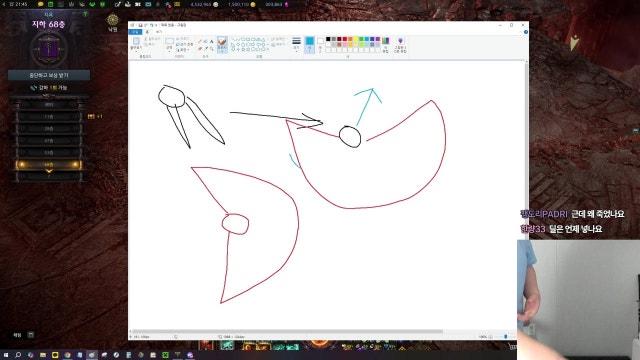Pick the black color swatch
Image resolution: width=640 pixels, height=360 pixels.
tap(328, 39)
